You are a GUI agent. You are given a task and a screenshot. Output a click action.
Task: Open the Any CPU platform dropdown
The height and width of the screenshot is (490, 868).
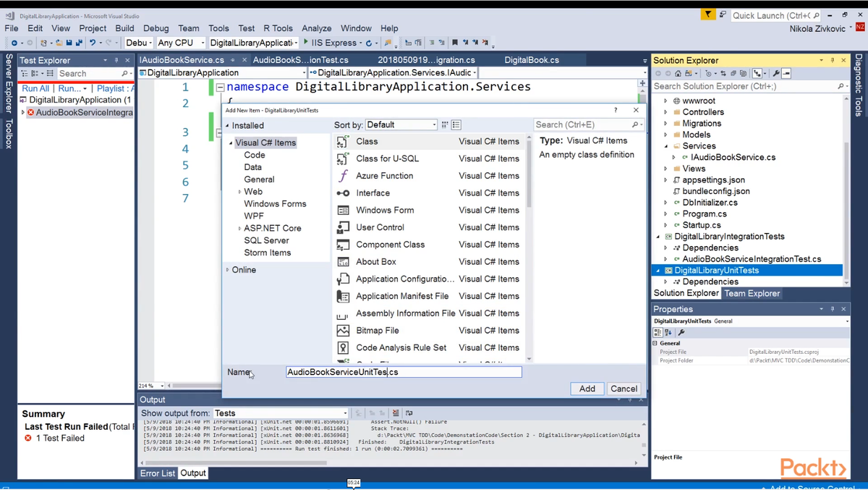[x=181, y=43]
